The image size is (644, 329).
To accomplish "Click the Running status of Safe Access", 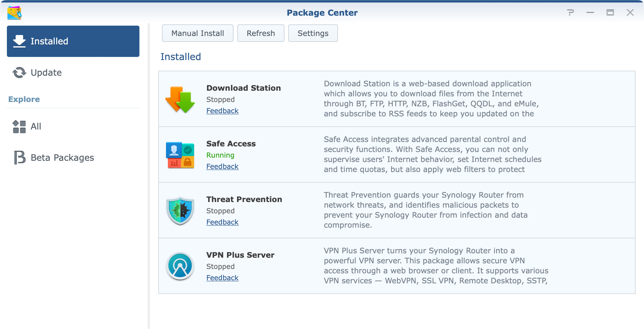I will coord(220,155).
